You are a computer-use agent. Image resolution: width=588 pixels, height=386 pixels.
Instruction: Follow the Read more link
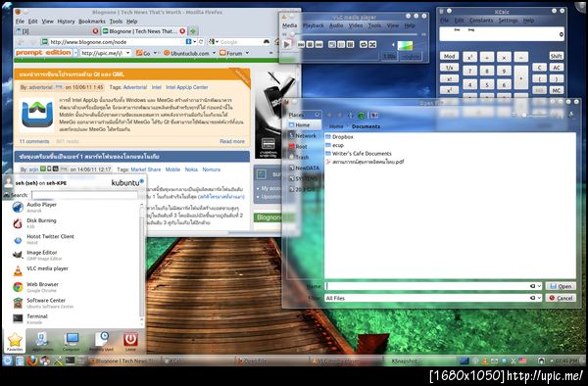(x=232, y=141)
